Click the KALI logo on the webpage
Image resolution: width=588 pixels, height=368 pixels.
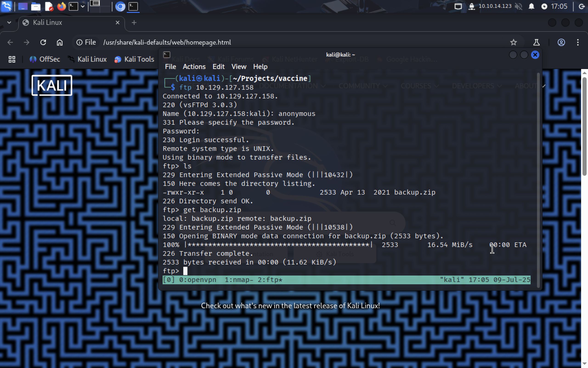click(x=52, y=85)
